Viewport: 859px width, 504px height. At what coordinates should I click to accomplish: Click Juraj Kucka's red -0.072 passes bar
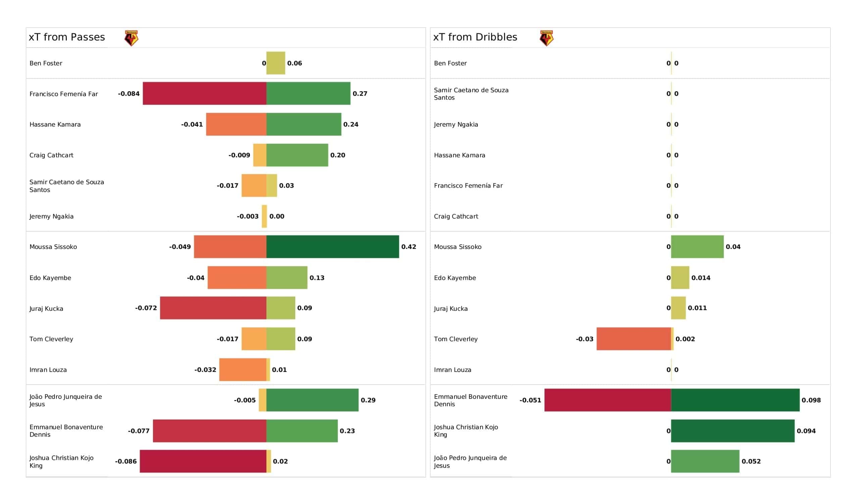pos(213,308)
